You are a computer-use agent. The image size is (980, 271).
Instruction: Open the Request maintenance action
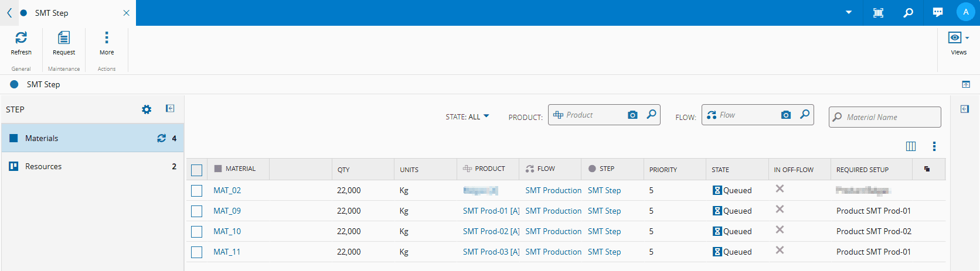64,38
